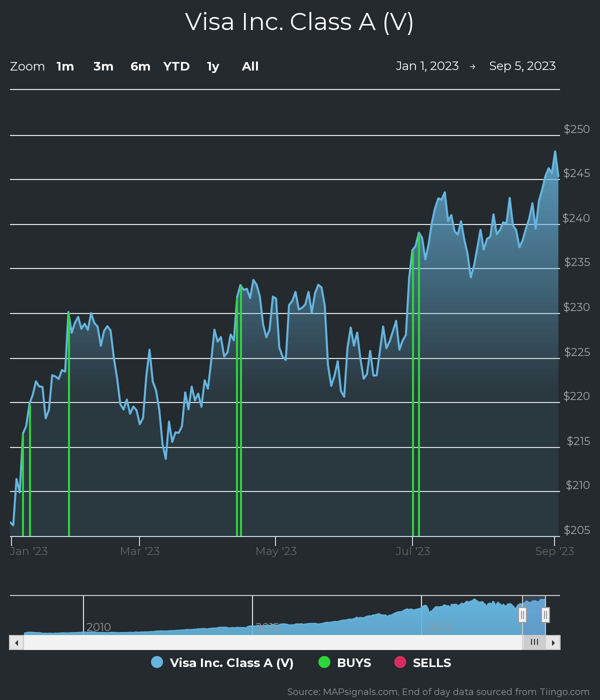Click the $245 price axis label
Image resolution: width=600 pixels, height=700 pixels.
click(x=577, y=173)
